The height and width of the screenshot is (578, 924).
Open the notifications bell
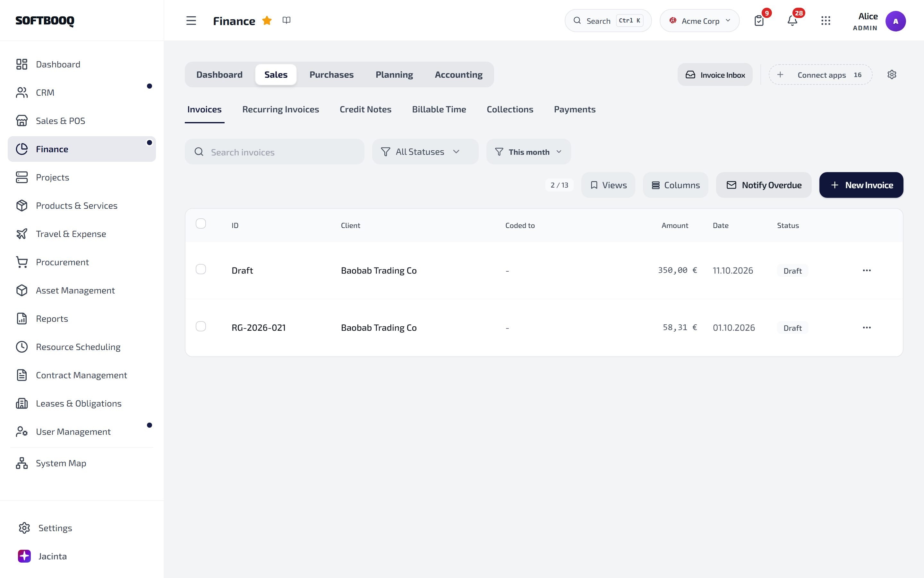pos(792,21)
